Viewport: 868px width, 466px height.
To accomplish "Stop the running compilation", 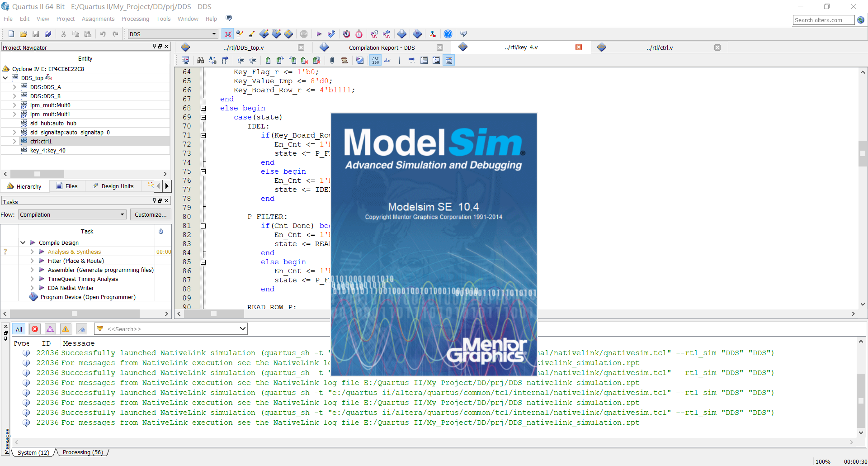I will point(304,34).
